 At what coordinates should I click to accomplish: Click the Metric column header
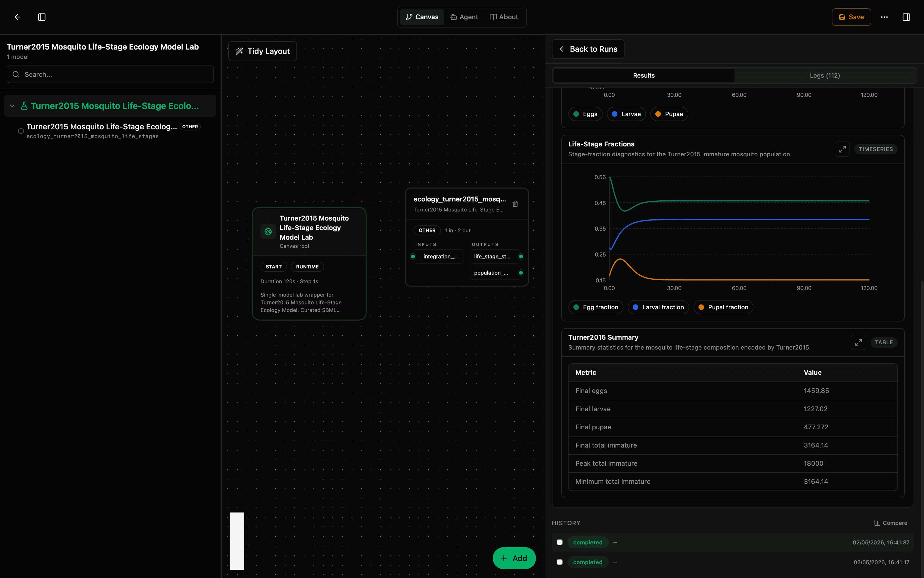pyautogui.click(x=586, y=372)
